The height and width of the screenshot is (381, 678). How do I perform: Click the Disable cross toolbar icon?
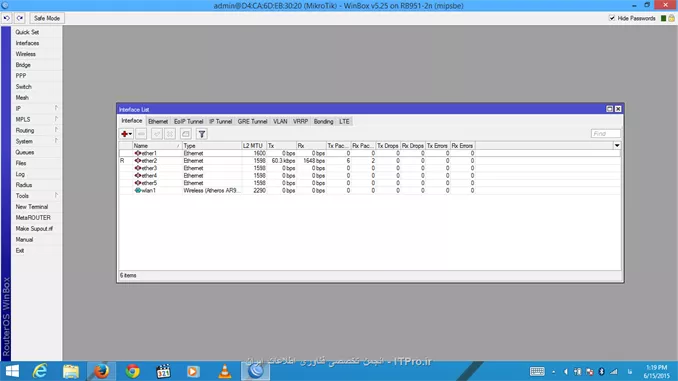(170, 134)
